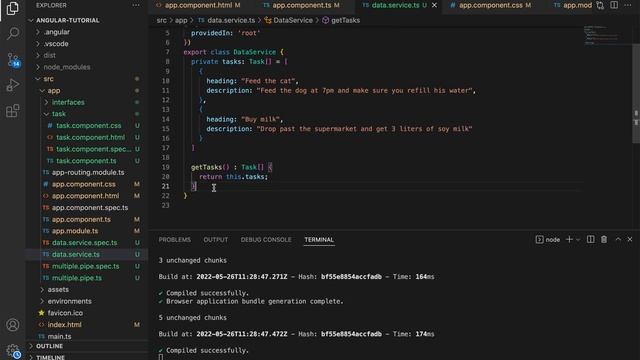640x360 pixels.
Task: Select the node terminal instance
Action: (x=548, y=240)
